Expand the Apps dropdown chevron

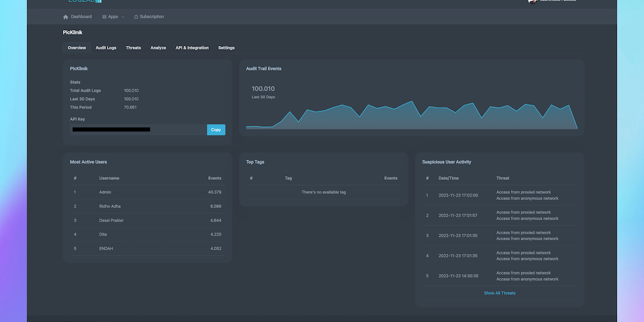click(123, 17)
